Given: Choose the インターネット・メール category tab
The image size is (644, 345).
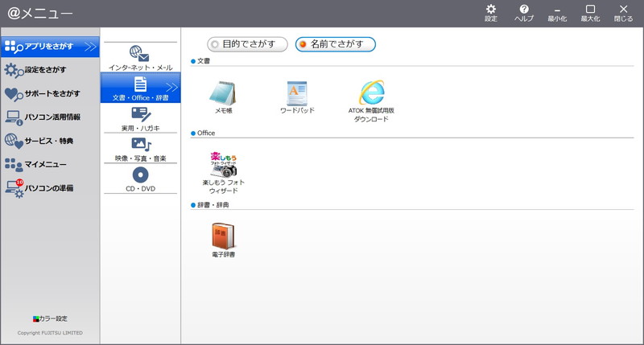Looking at the screenshot, I should click(x=141, y=55).
